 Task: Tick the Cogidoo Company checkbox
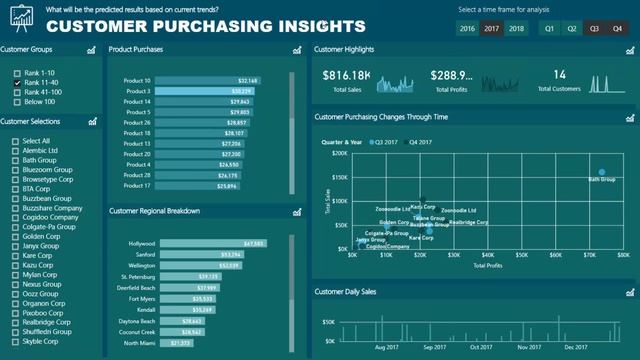[x=16, y=218]
